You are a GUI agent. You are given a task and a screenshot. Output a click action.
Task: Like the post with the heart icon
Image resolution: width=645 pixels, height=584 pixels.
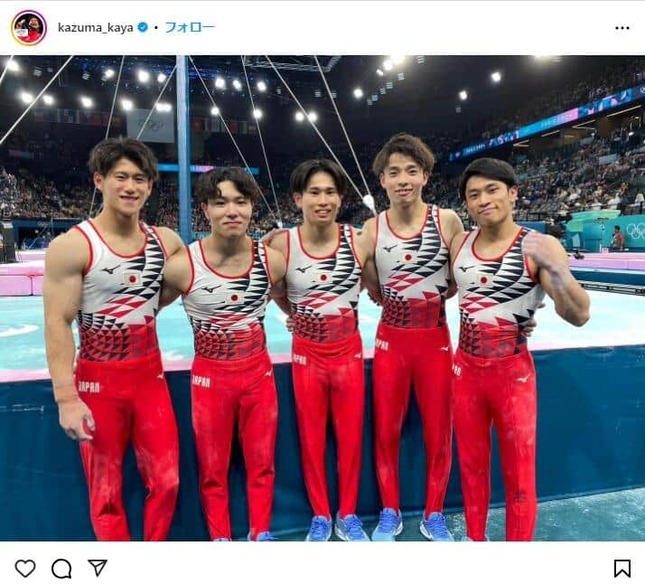point(25,568)
